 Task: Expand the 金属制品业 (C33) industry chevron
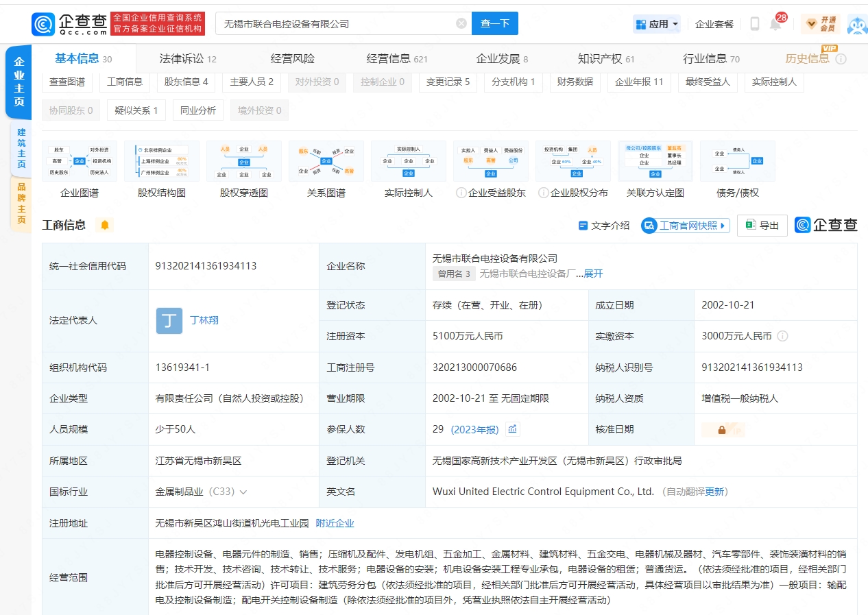click(x=243, y=492)
